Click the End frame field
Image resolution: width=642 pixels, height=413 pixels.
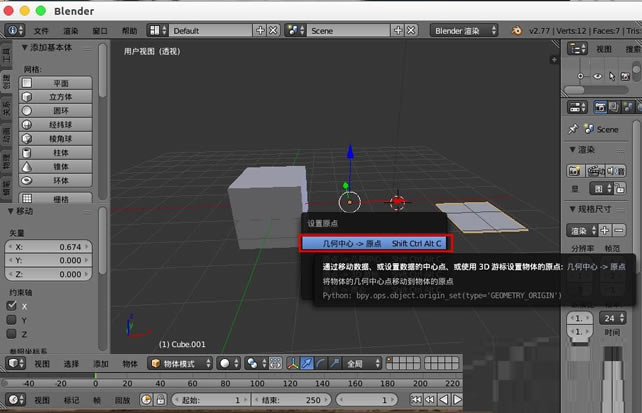click(x=290, y=400)
